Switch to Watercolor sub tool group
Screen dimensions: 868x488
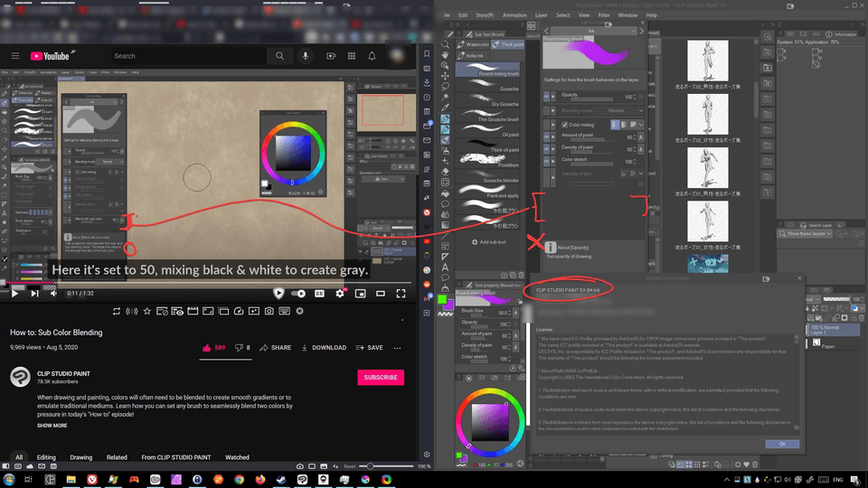coord(473,44)
